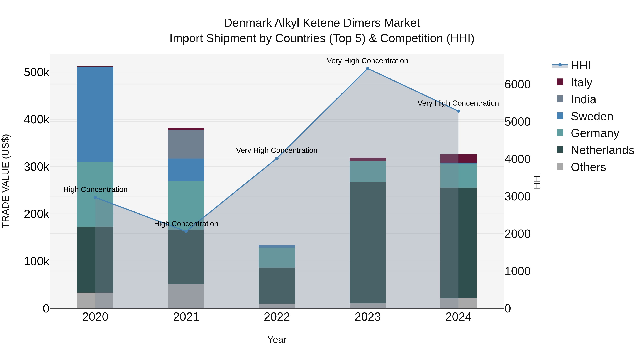The height and width of the screenshot is (362, 644).
Task: Click the 'Very High Concentration' annotation above 2022
Action: (x=277, y=150)
